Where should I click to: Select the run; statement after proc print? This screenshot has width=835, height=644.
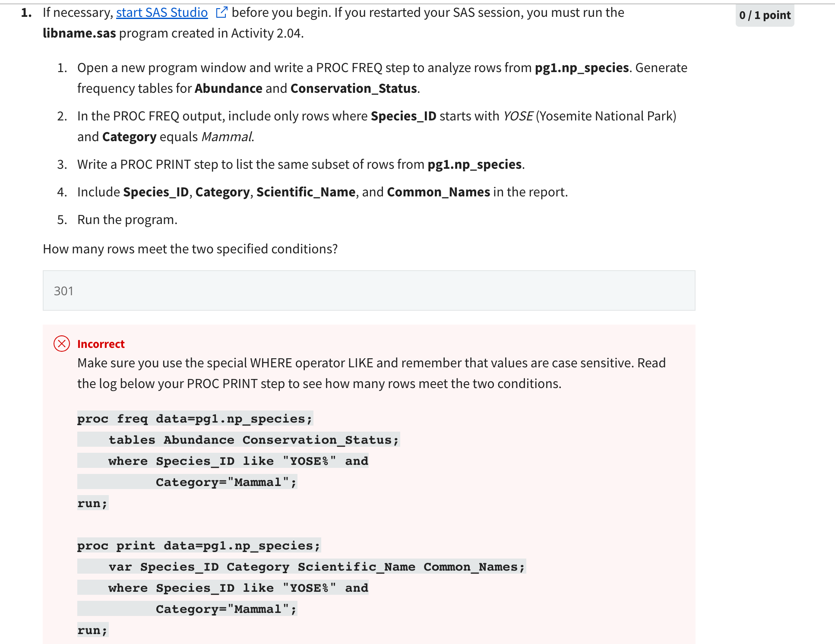[x=92, y=630]
